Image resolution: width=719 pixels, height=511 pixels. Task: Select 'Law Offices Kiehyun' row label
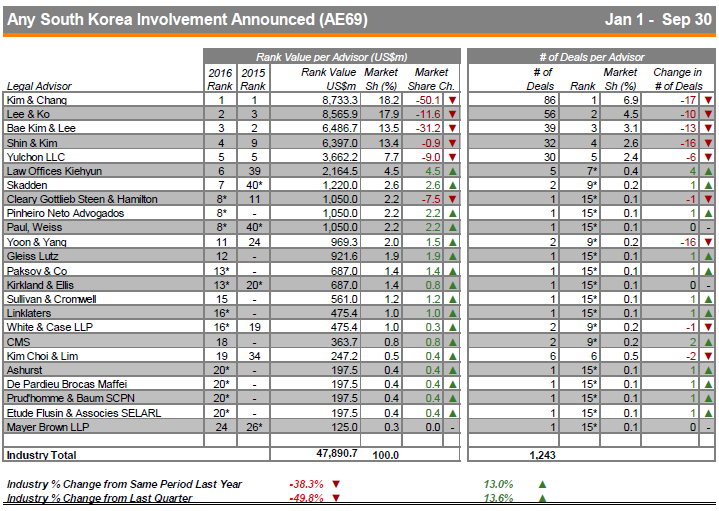tap(54, 171)
